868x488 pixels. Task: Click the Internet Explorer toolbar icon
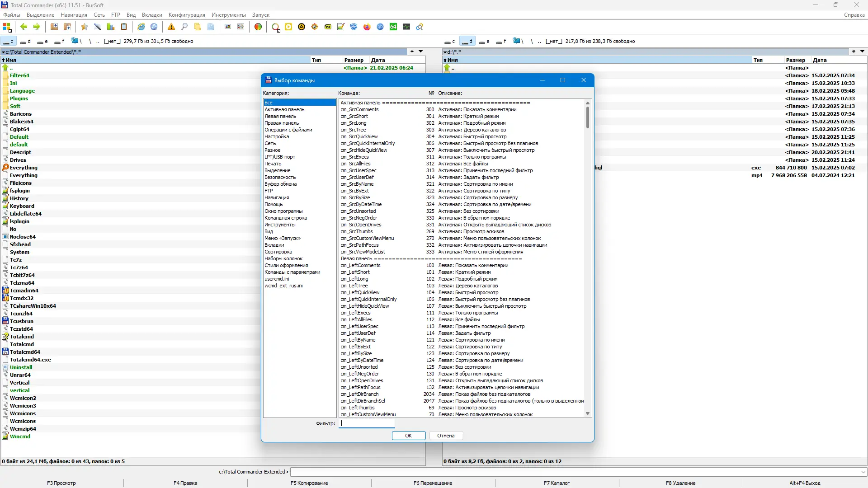141,27
